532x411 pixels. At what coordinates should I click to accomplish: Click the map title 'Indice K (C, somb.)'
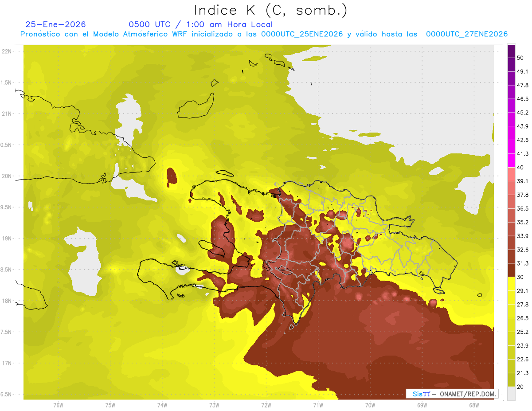(271, 11)
